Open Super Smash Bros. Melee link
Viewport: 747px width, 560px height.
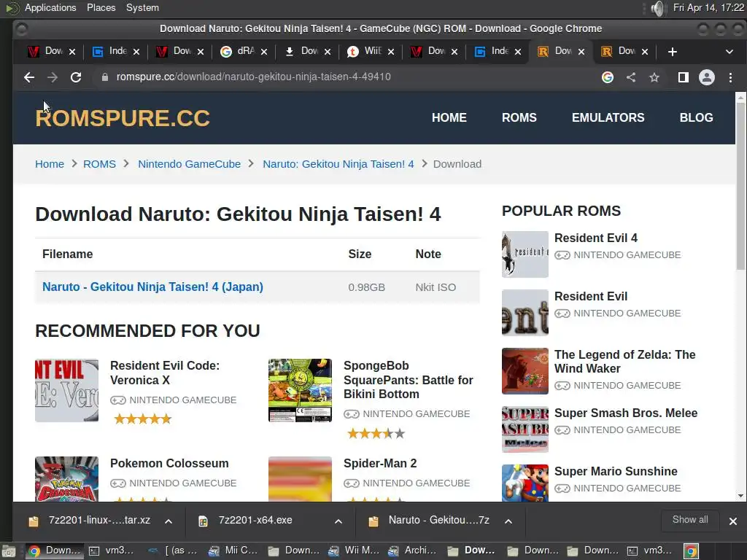click(x=625, y=413)
